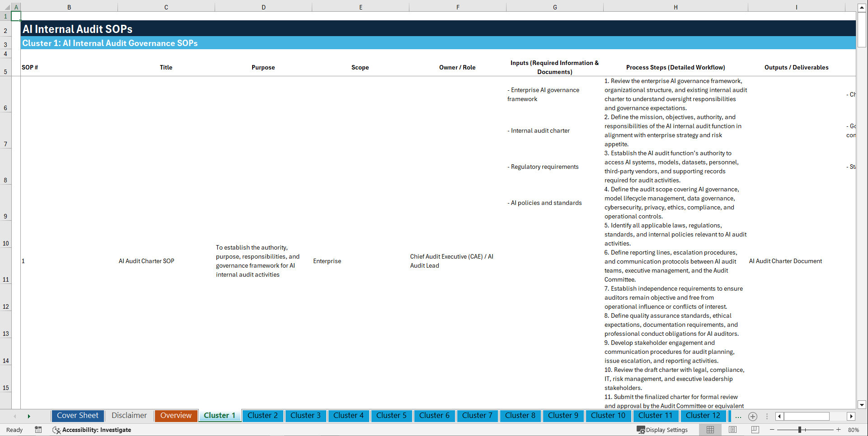Image resolution: width=868 pixels, height=436 pixels.
Task: Open the macro recording status icon
Action: (38, 430)
